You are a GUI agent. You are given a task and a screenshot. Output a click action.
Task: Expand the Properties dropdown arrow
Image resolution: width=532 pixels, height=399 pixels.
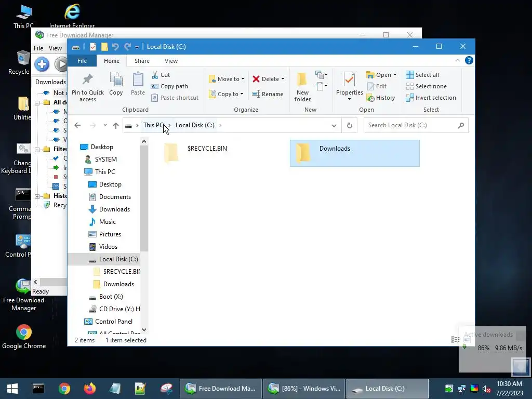[x=349, y=99]
